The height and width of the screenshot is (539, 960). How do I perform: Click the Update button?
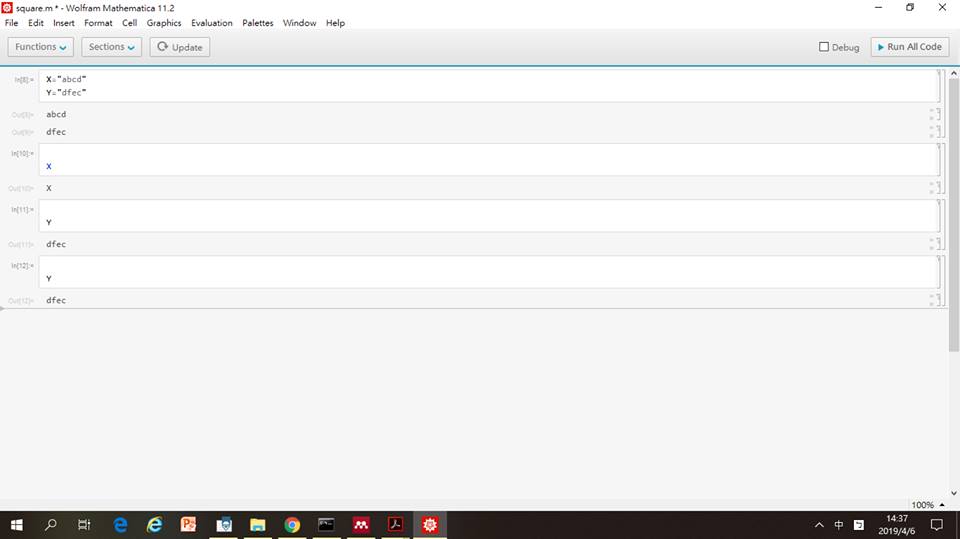180,47
